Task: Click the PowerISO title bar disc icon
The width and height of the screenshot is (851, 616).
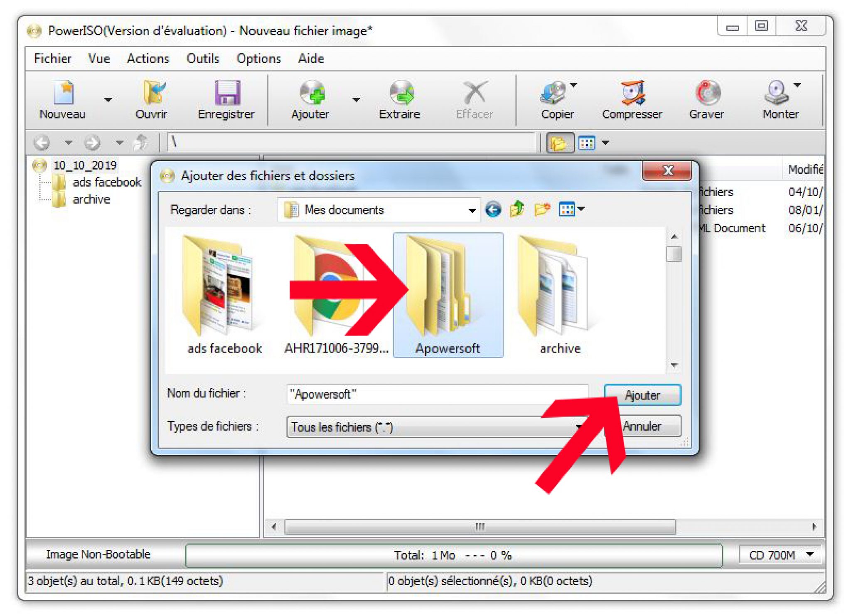Action: (34, 31)
